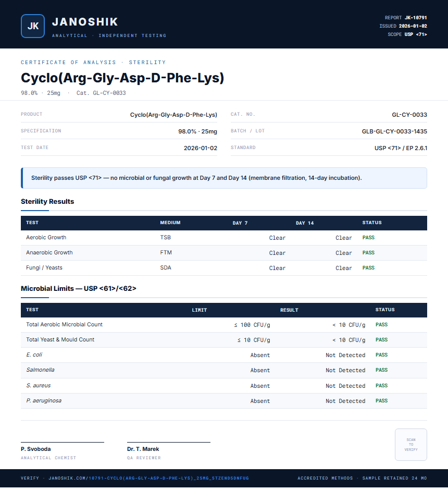
Task: Click the RESULT column header
Action: pos(289,310)
